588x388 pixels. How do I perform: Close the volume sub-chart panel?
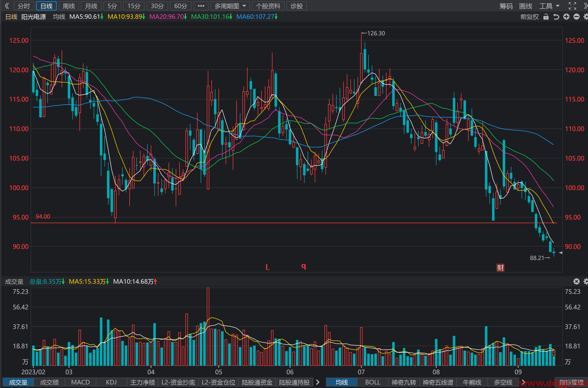click(x=577, y=281)
